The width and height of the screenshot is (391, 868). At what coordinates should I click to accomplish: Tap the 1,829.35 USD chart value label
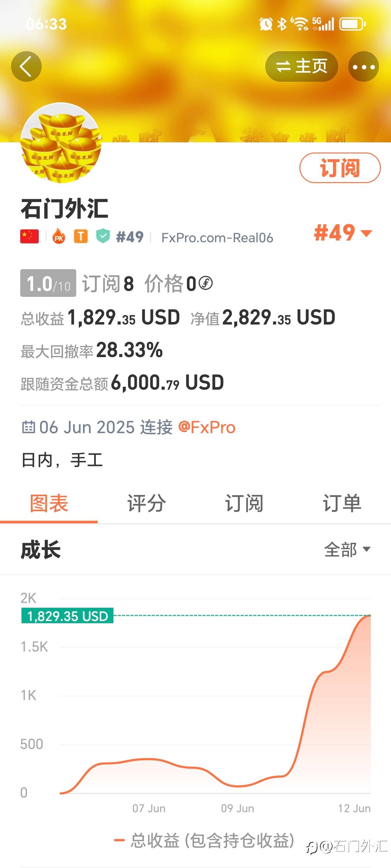[67, 616]
